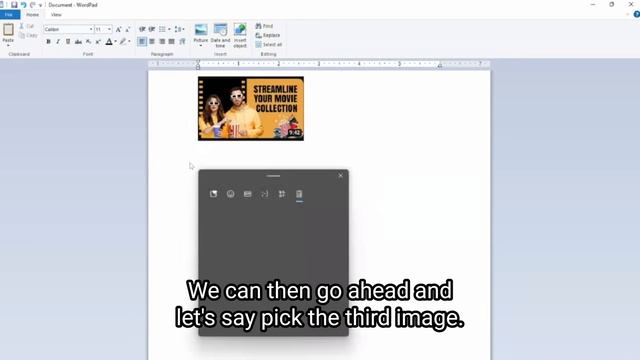Open Customize Quick Access Toolbar arrow

coord(40,5)
